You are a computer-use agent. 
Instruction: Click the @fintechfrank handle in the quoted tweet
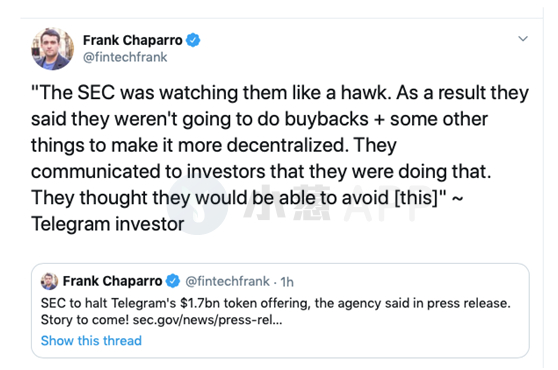click(227, 281)
